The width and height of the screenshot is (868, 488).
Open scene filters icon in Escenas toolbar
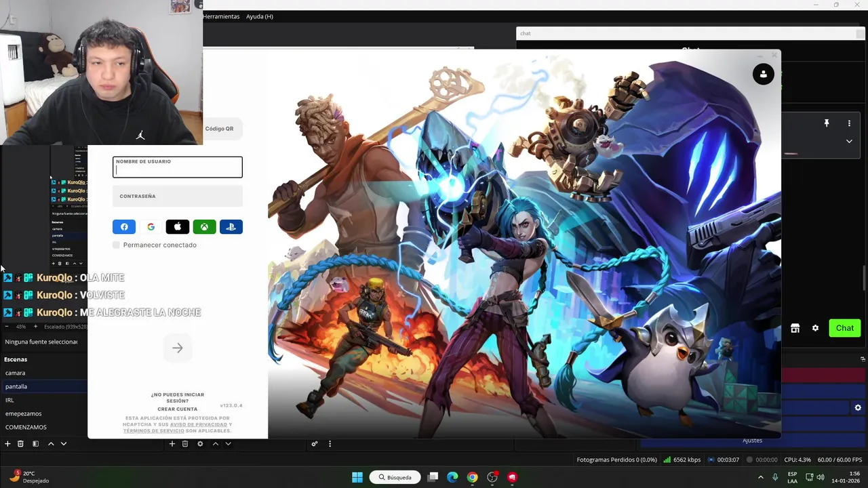[x=35, y=444]
